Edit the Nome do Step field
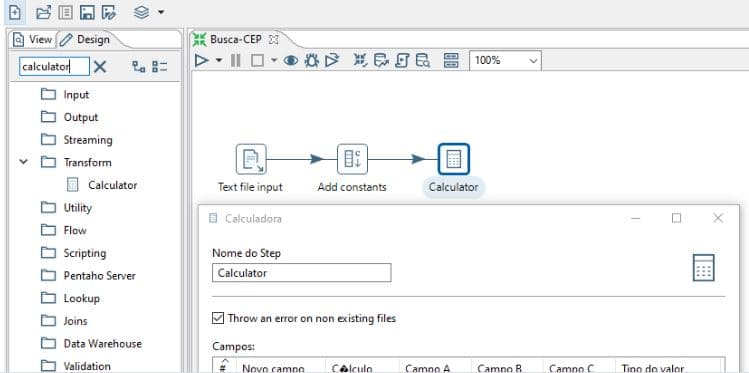This screenshot has width=749, height=373. pos(301,273)
